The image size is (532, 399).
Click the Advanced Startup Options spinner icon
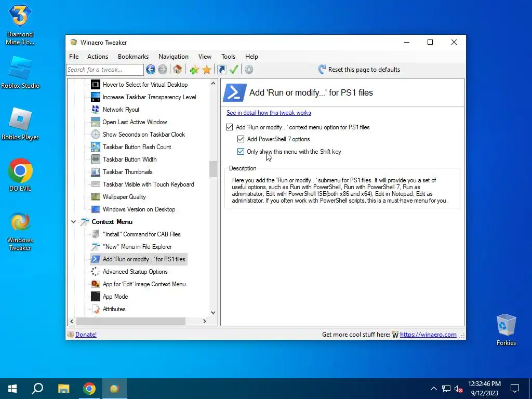[96, 272]
